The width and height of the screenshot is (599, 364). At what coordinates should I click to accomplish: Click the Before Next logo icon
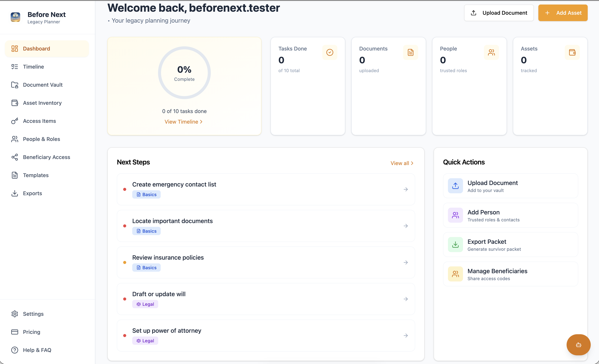point(15,17)
